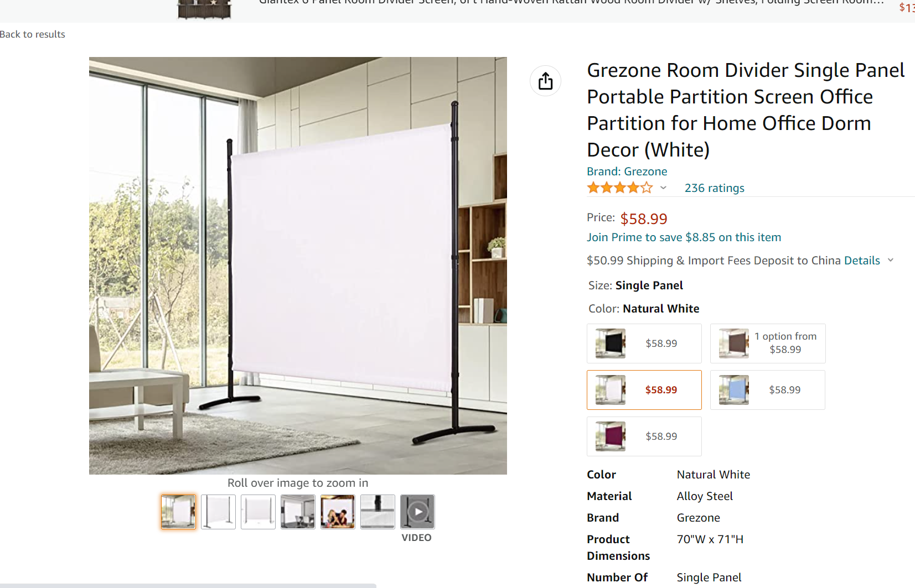915x588 pixels.
Task: Select the black color swatch option
Action: pyautogui.click(x=644, y=344)
